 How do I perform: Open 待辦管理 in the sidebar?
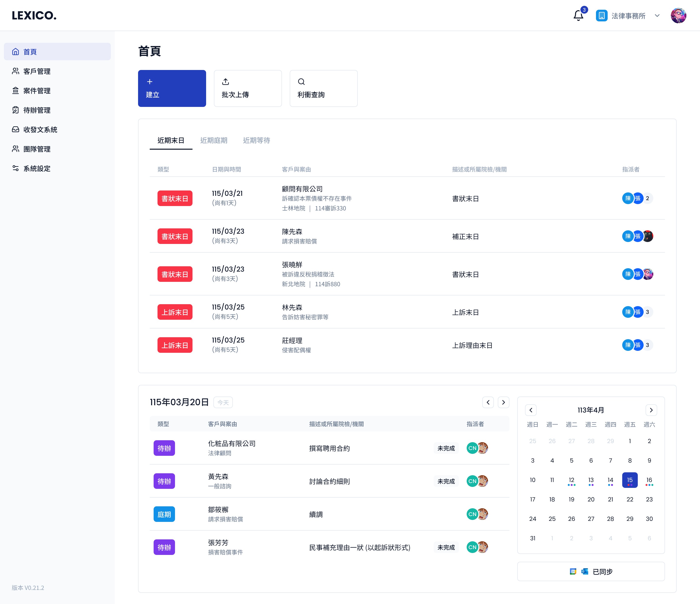[x=36, y=110]
